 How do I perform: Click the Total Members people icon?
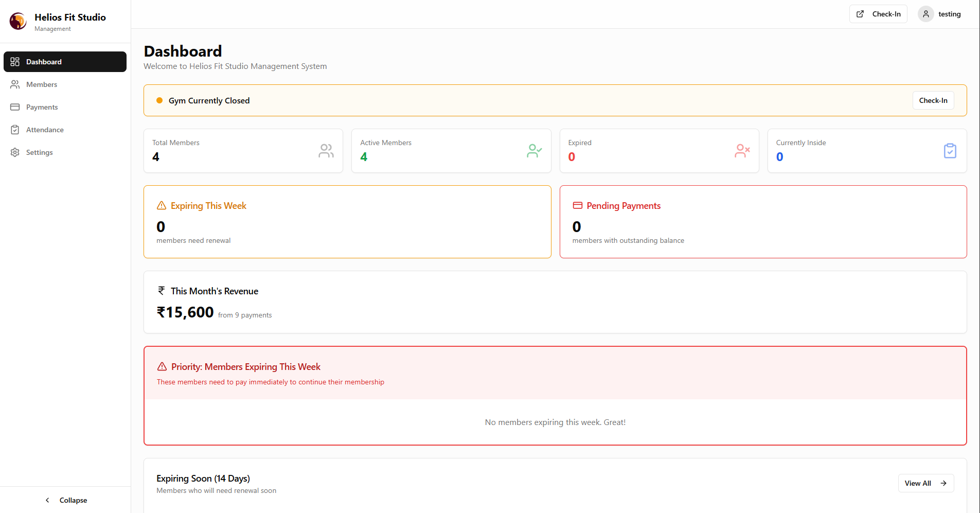(x=326, y=151)
